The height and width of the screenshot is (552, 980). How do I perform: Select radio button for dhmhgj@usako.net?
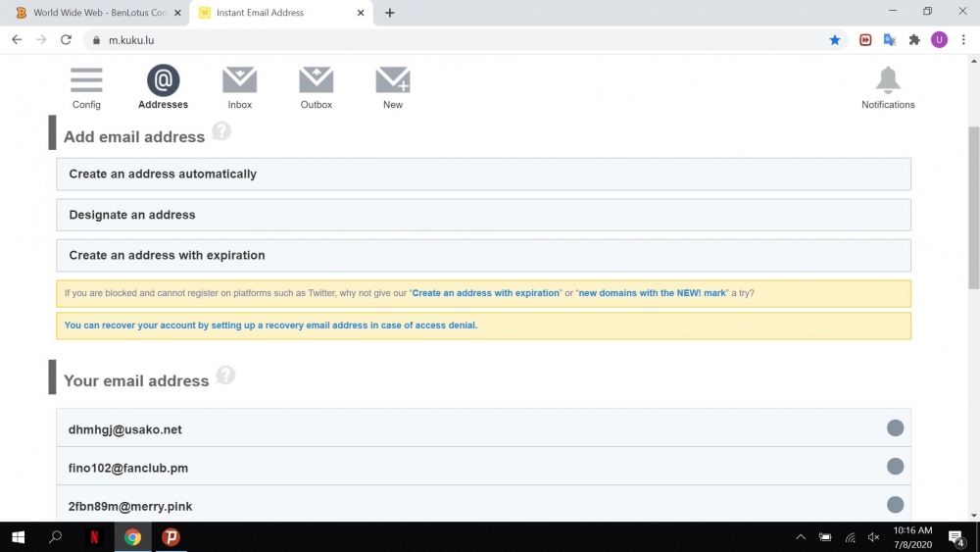tap(895, 428)
